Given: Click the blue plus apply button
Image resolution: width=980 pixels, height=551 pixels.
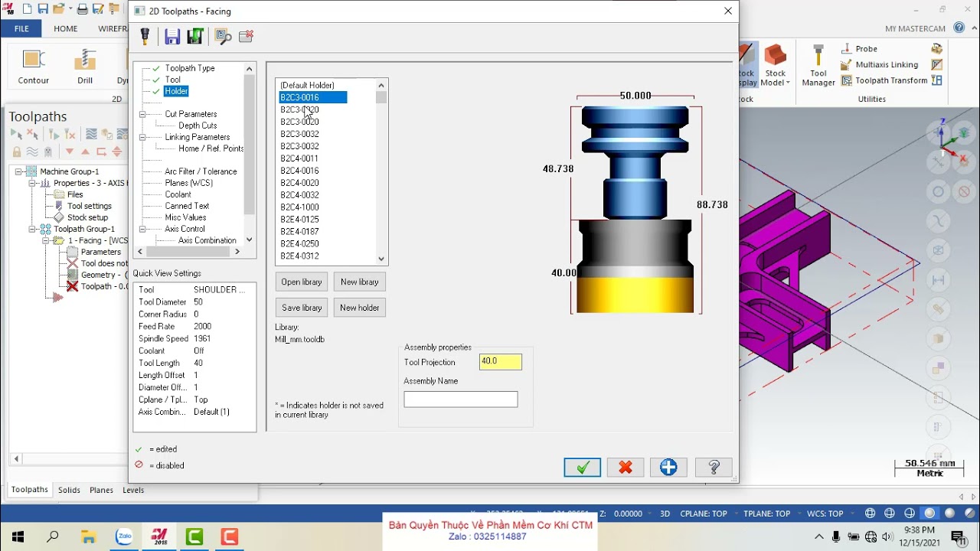Looking at the screenshot, I should click(x=668, y=467).
